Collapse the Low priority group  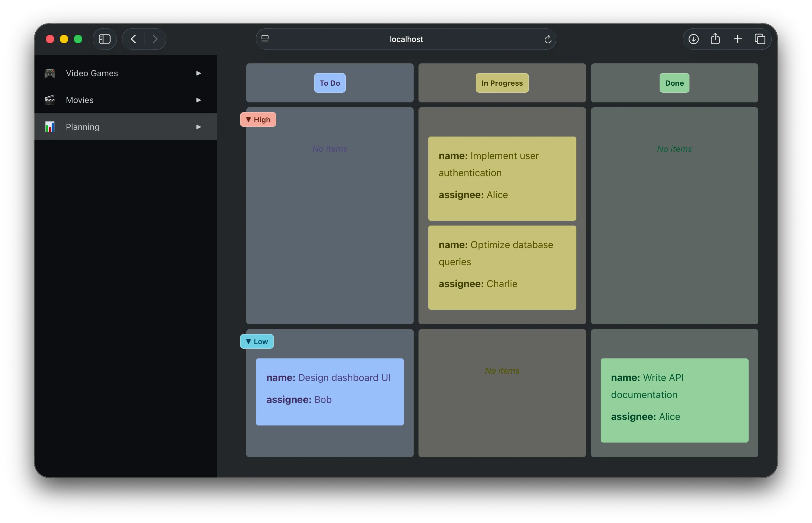coord(256,341)
